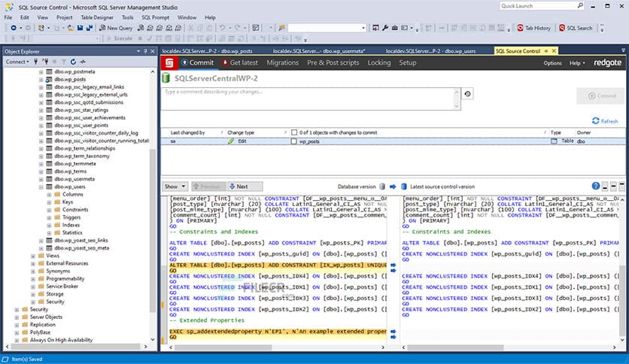Click the Object Explorer vertical scrollbar

coord(153,205)
